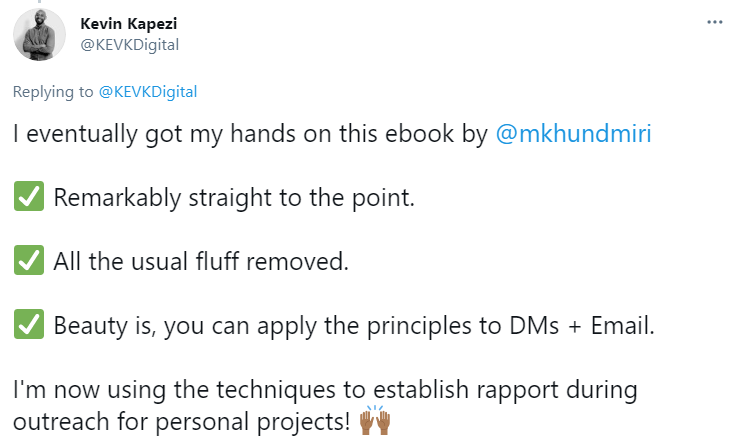Open the @KEVKDigital handle below the name
736x448 pixels.
point(130,44)
